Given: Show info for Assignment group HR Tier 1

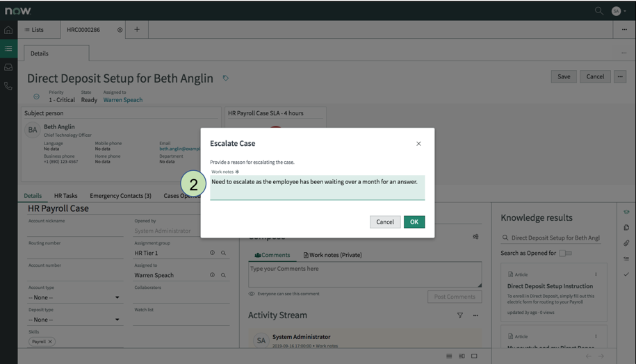Looking at the screenshot, I should pyautogui.click(x=212, y=253).
